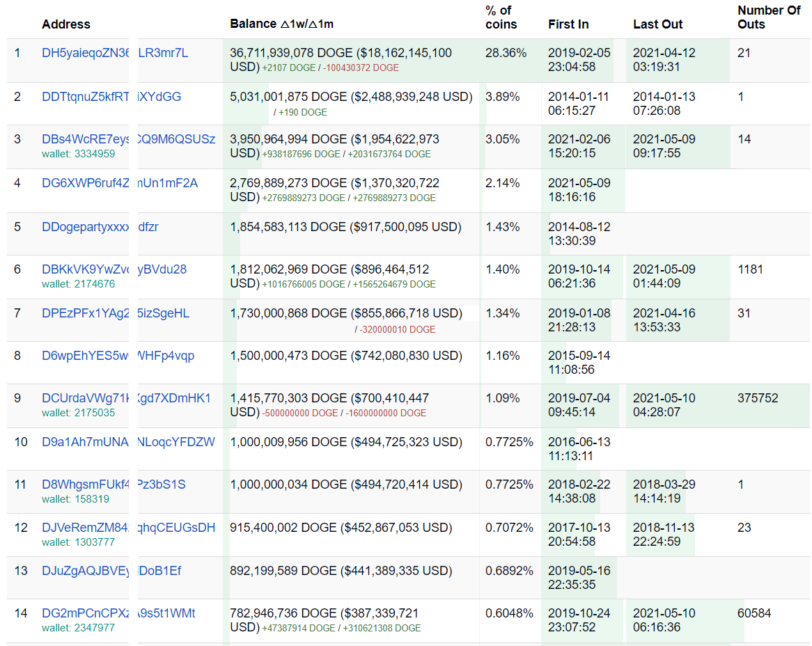Select balance 892,199,589 DOGE text
812x646 pixels.
pos(283,571)
